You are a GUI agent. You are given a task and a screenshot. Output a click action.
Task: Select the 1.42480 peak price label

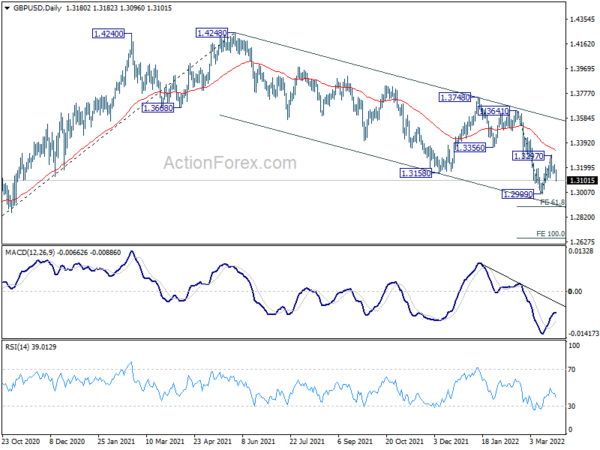(212, 33)
